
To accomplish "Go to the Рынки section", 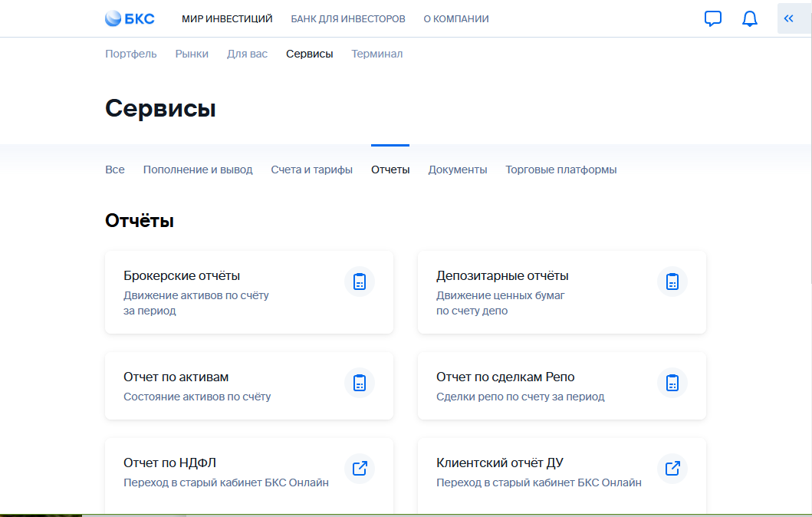I will [x=192, y=54].
